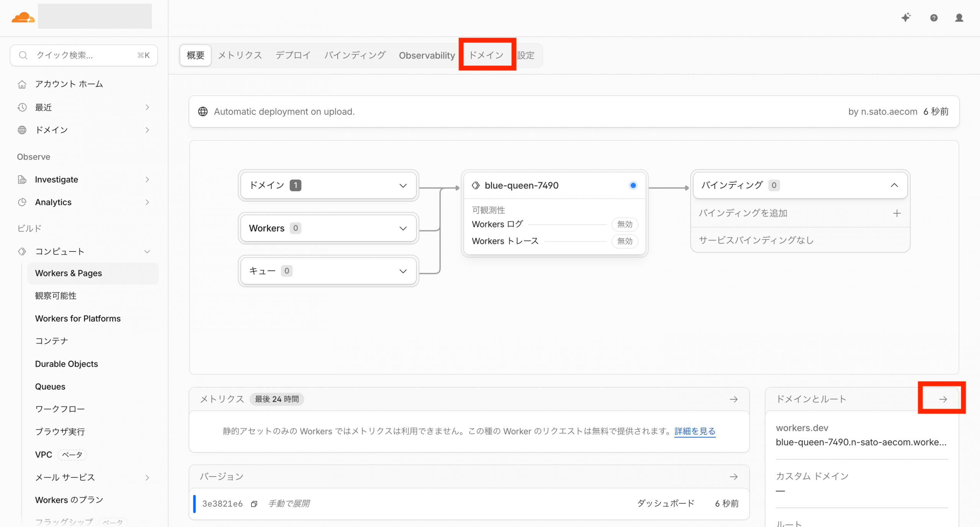Open コンテナ in sidebar
Image resolution: width=980 pixels, height=527 pixels.
pos(52,341)
